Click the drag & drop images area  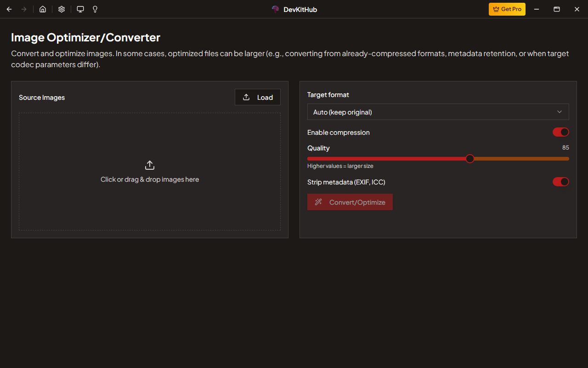(150, 172)
